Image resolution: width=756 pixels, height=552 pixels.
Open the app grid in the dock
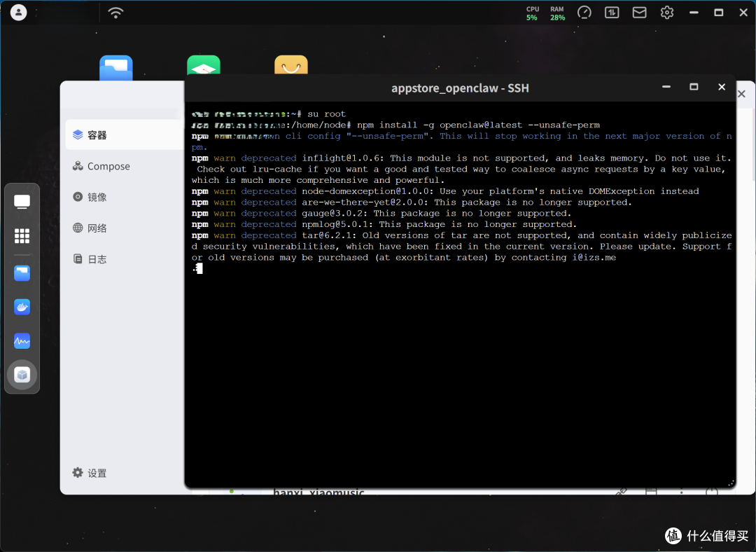[22, 236]
